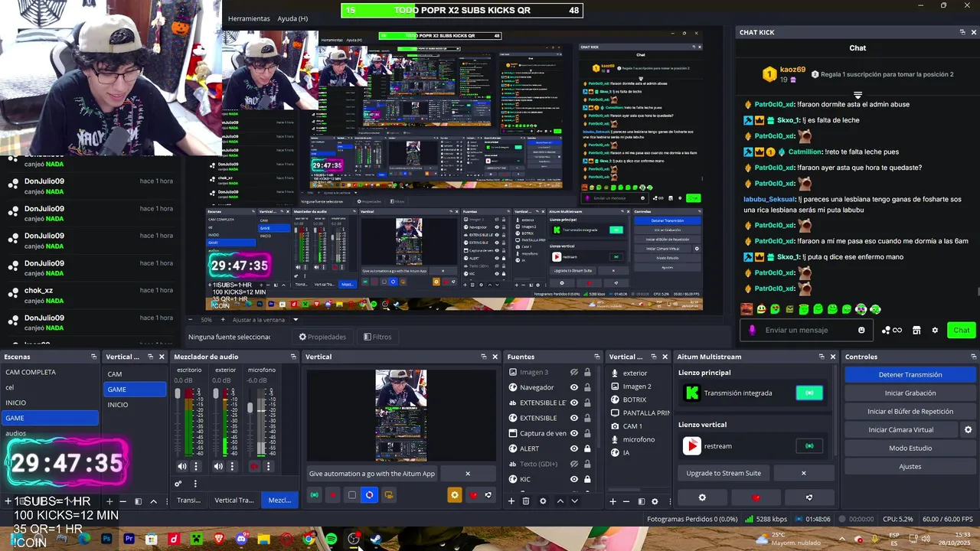Mute the escritorio audio channel
The width and height of the screenshot is (980, 551).
(181, 466)
